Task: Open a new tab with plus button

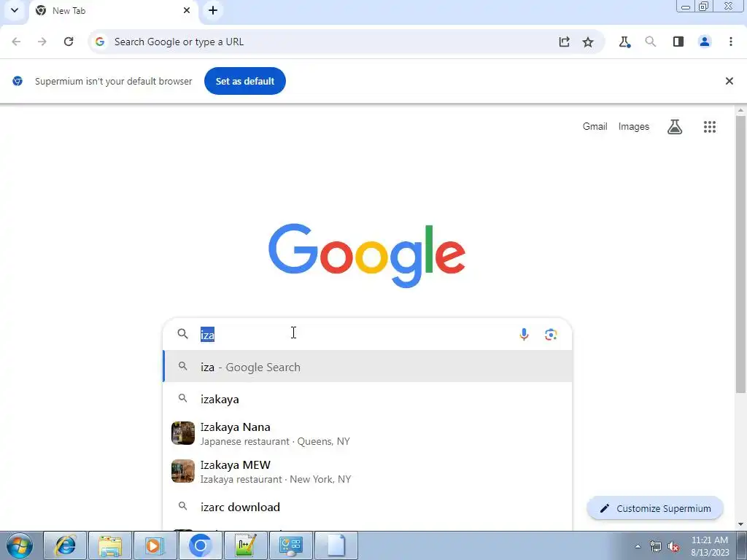Action: coord(213,10)
